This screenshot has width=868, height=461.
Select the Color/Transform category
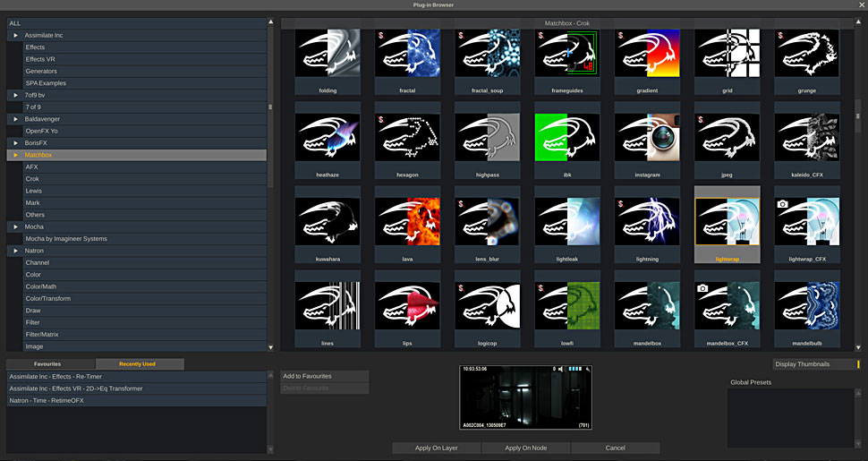click(x=145, y=299)
